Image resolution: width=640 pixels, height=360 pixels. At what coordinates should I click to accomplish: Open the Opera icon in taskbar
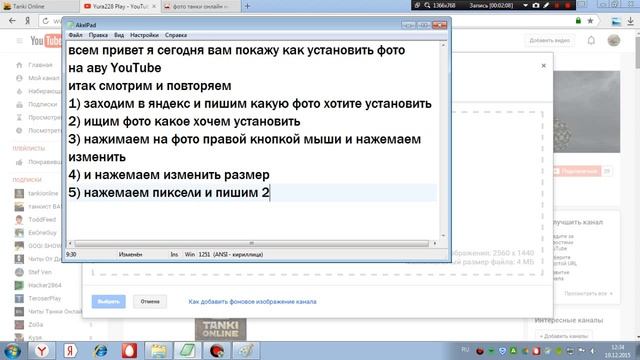(129, 351)
